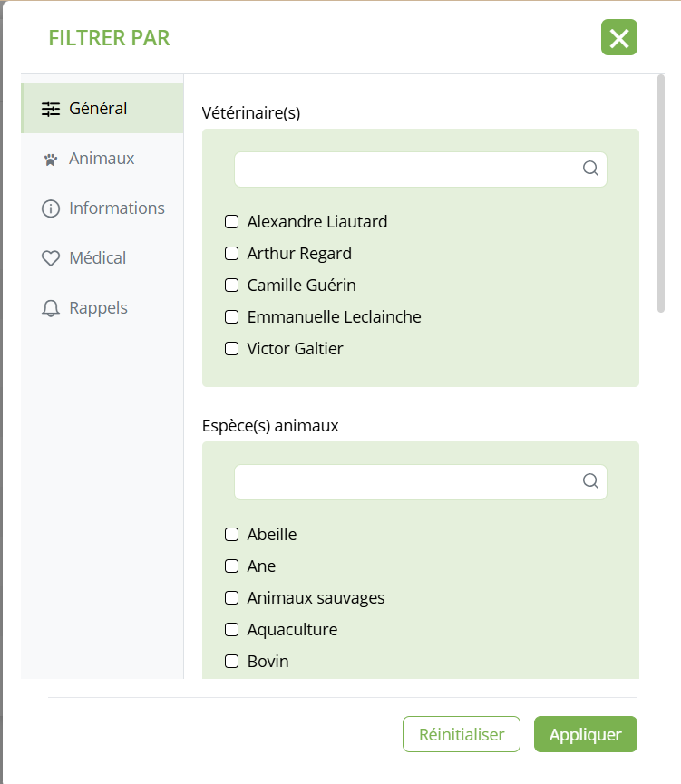Click the vertical scrollbar of filter panel
681x784 pixels.
point(661,194)
